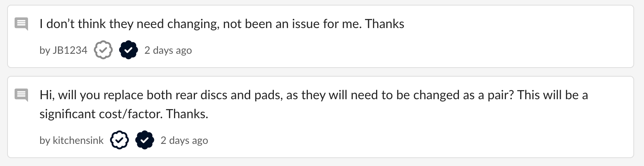Open the JB1234 user profile name
Image resolution: width=644 pixels, height=166 pixels.
point(69,50)
